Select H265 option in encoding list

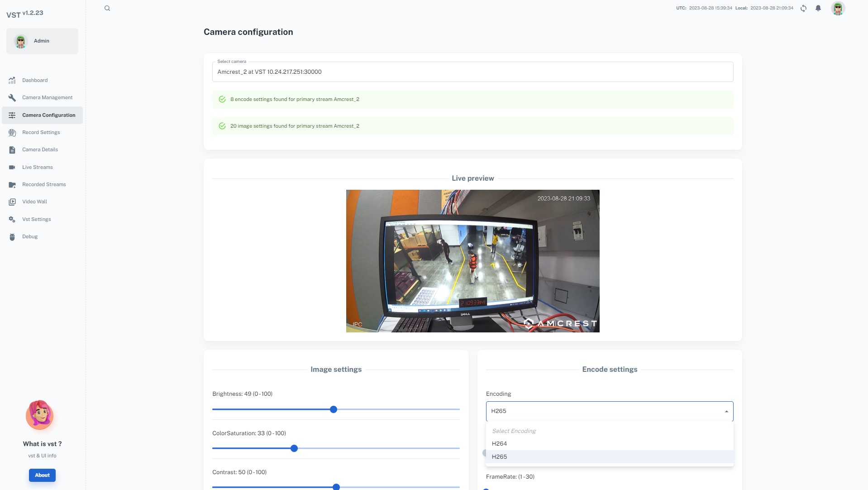point(500,456)
